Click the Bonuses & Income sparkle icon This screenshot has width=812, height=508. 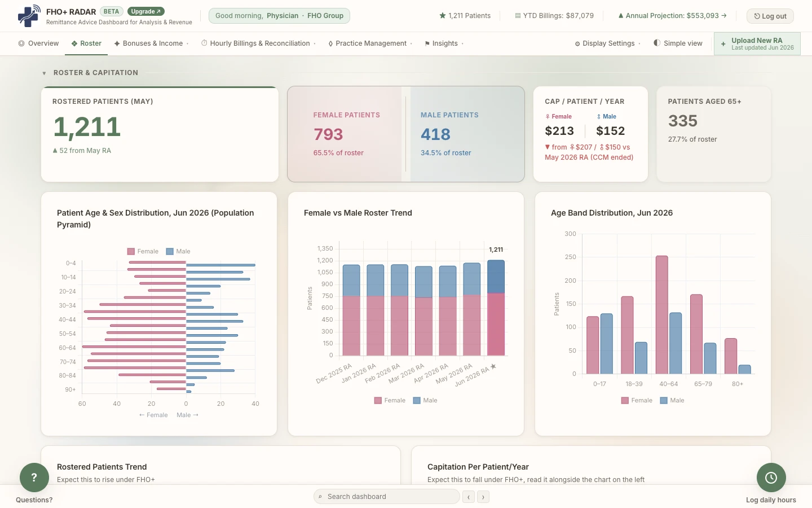pos(117,43)
